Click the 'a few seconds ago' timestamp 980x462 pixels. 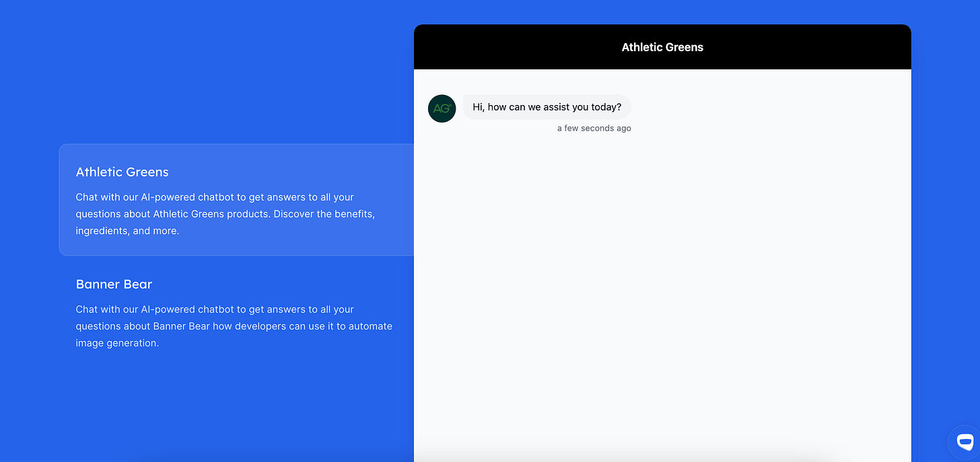coord(594,128)
